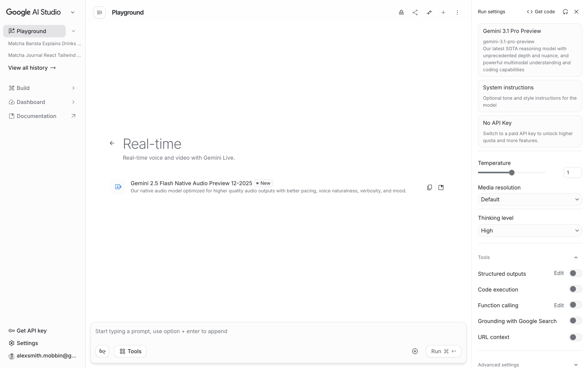Click the alexsmith.mobbin account email
Screen dimensions: 588x368
point(47,356)
